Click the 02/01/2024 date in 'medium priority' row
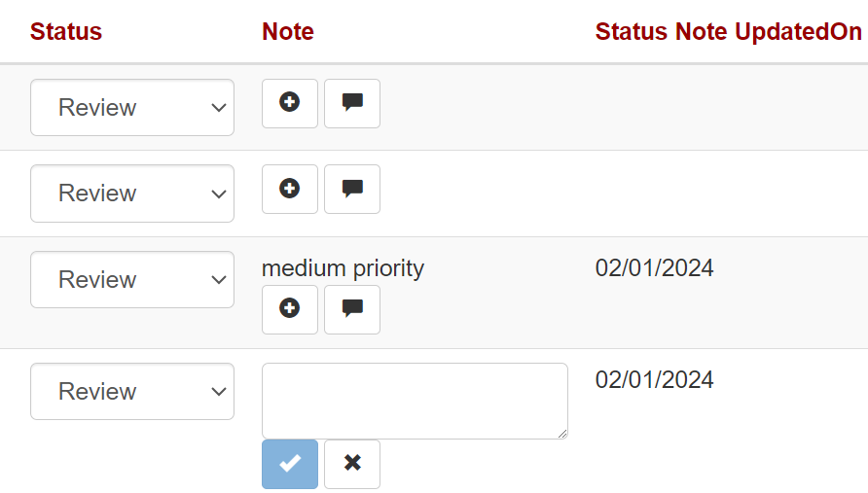Viewport: 868px width, 493px height. tap(654, 268)
